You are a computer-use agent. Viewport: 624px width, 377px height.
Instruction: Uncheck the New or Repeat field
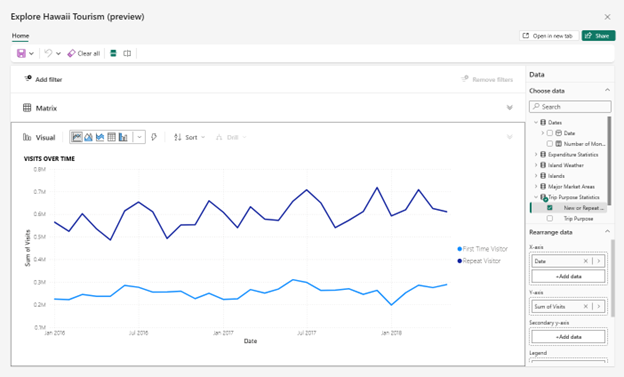pyautogui.click(x=550, y=208)
